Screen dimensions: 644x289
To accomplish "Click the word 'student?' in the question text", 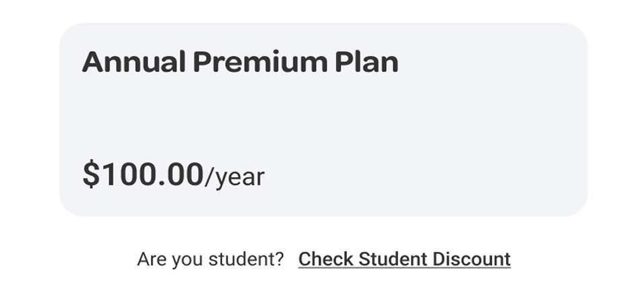I will coord(247,259).
